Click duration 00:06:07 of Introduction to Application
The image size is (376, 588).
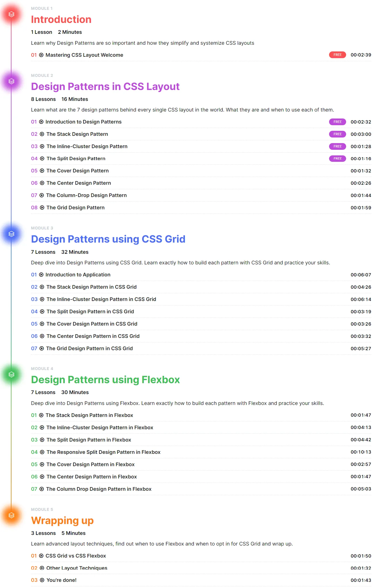tap(361, 275)
